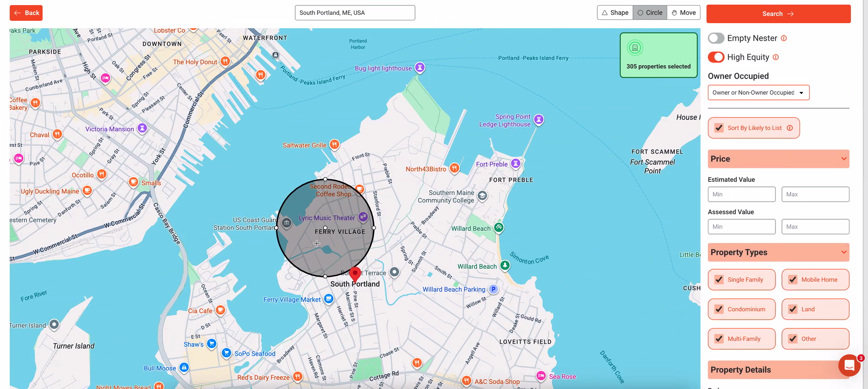Click the High Equity info icon
The width and height of the screenshot is (868, 389).
[x=776, y=57]
